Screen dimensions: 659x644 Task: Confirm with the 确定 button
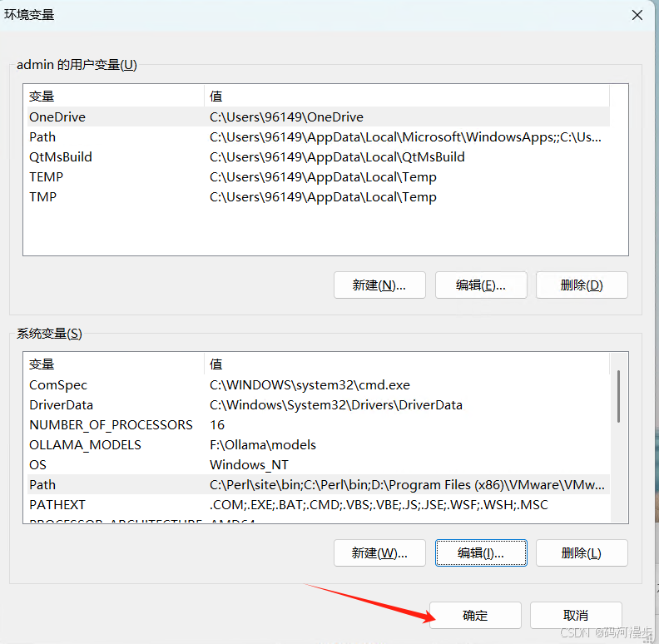pyautogui.click(x=475, y=615)
